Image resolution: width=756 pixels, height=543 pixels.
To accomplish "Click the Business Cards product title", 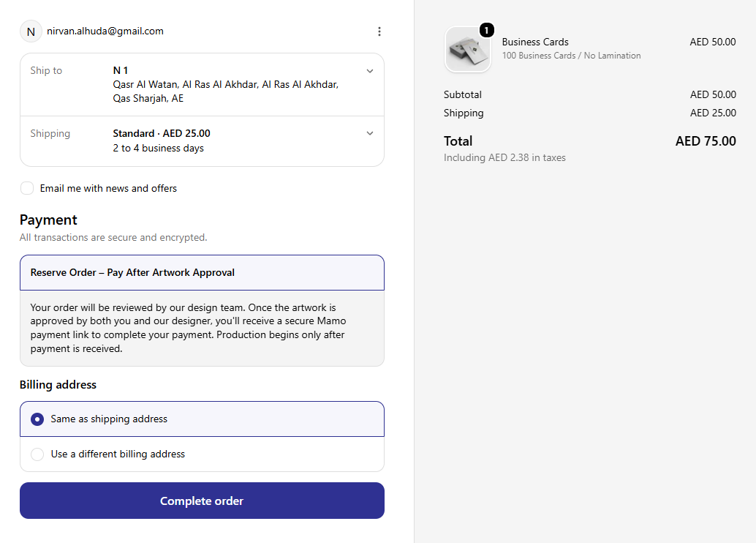I will tap(535, 42).
